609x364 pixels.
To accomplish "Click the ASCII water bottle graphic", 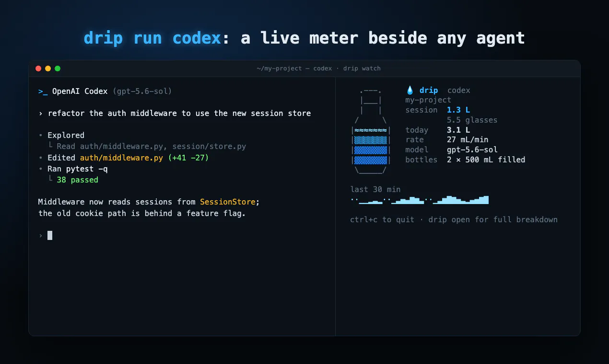I will [x=371, y=130].
